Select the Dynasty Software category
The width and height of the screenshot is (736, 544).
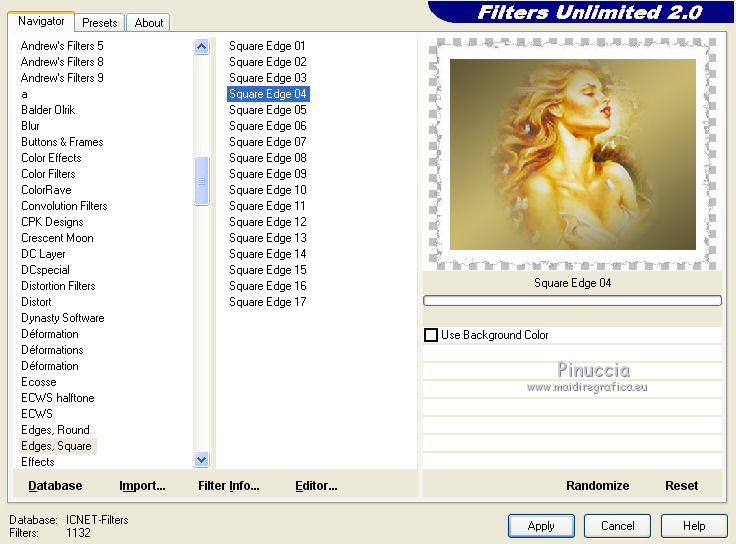(62, 318)
